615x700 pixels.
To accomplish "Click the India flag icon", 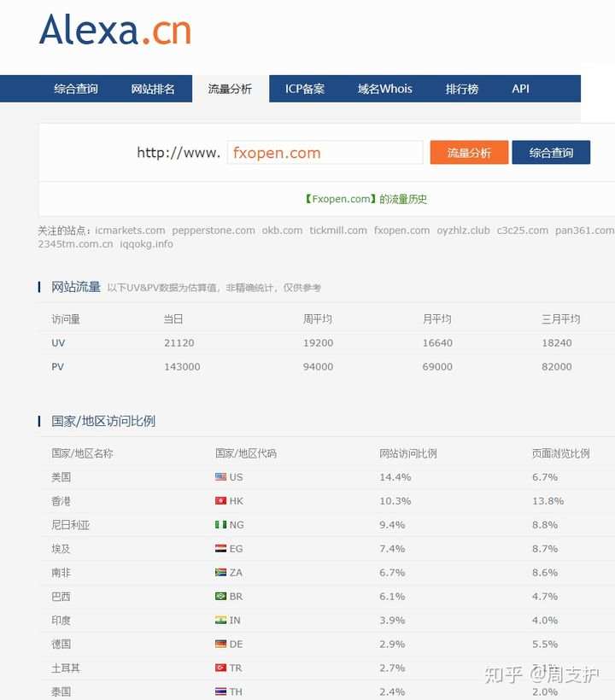I will [220, 620].
